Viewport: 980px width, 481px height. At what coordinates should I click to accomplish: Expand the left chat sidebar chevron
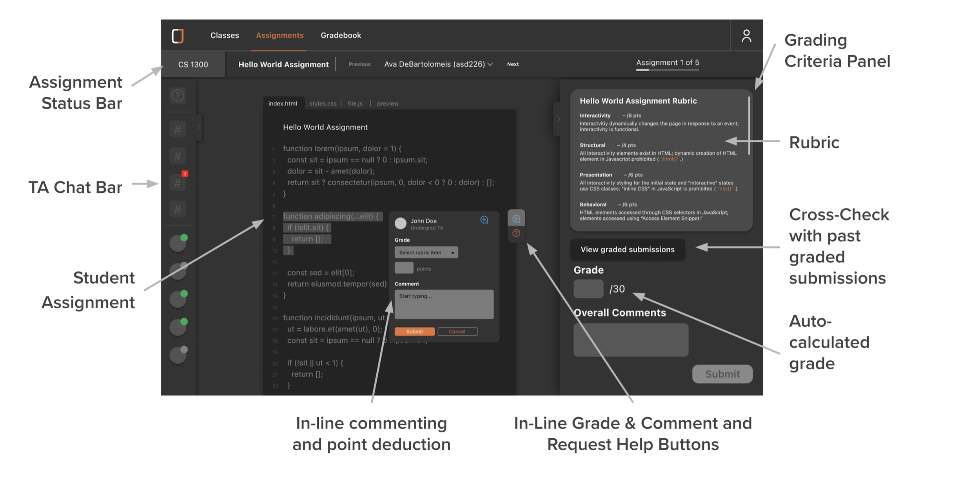tap(199, 128)
